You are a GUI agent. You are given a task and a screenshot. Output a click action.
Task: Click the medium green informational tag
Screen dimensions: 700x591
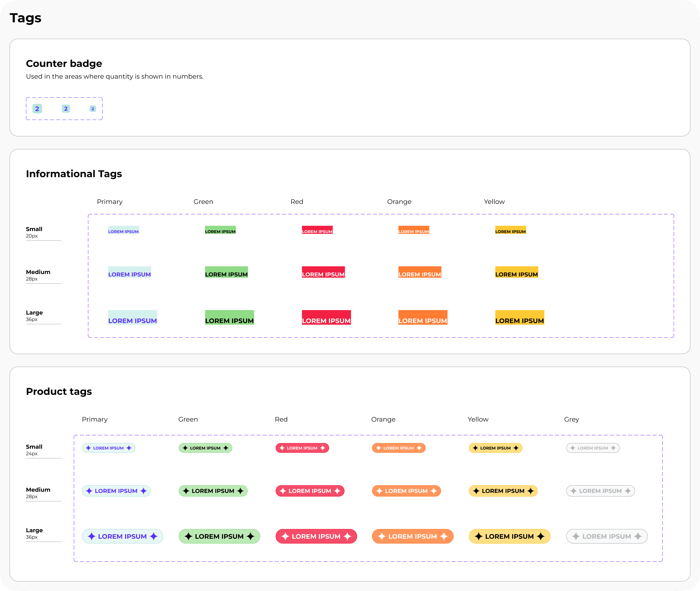(226, 272)
